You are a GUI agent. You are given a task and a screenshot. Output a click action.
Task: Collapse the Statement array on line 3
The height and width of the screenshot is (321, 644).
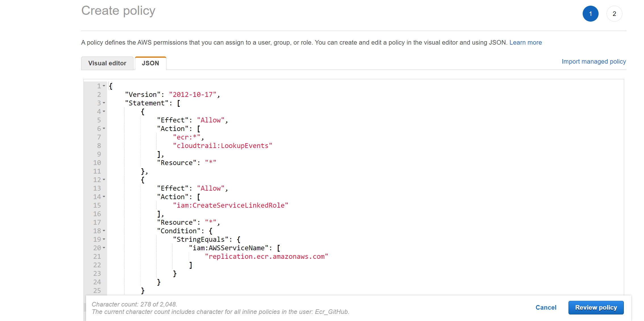pyautogui.click(x=104, y=103)
